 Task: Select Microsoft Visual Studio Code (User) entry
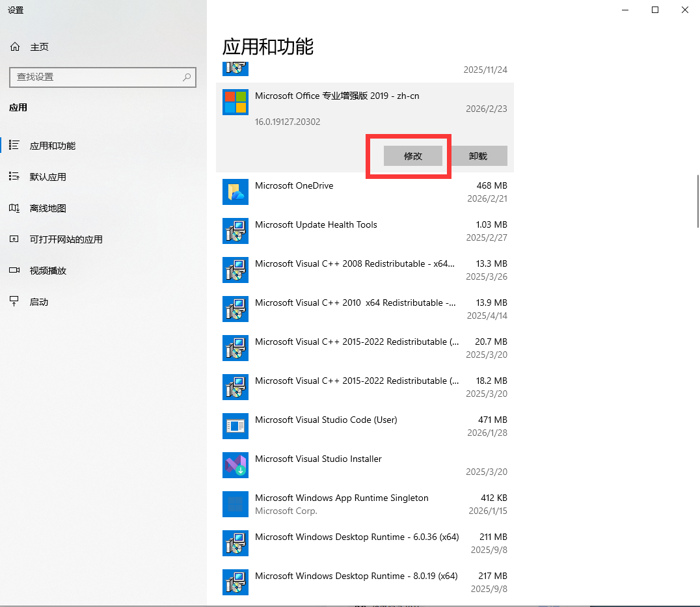(x=365, y=426)
